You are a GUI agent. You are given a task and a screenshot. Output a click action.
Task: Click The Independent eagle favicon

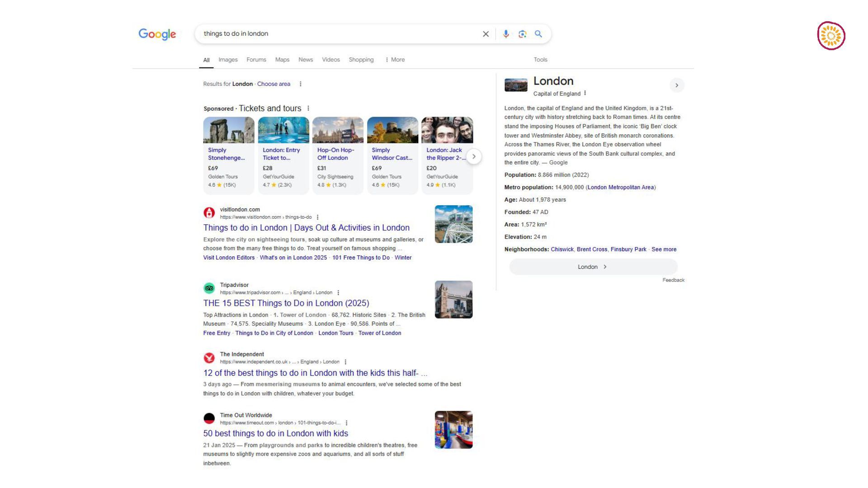pos(209,357)
